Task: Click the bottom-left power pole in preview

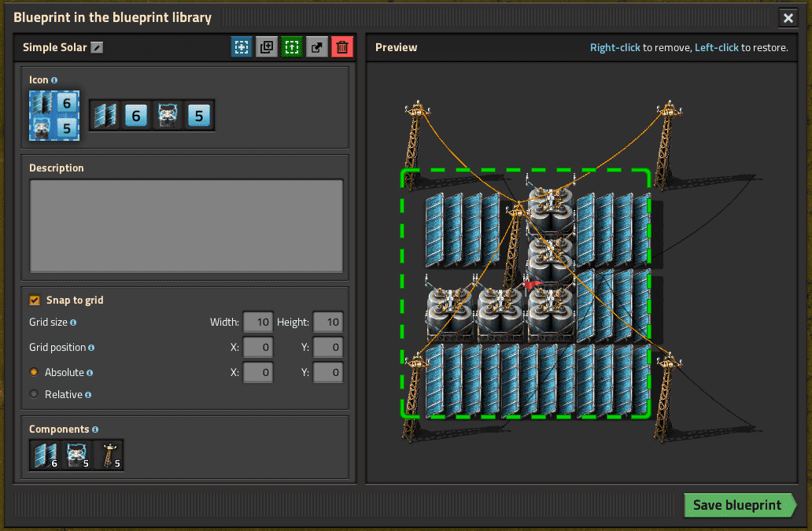Action: (x=415, y=397)
